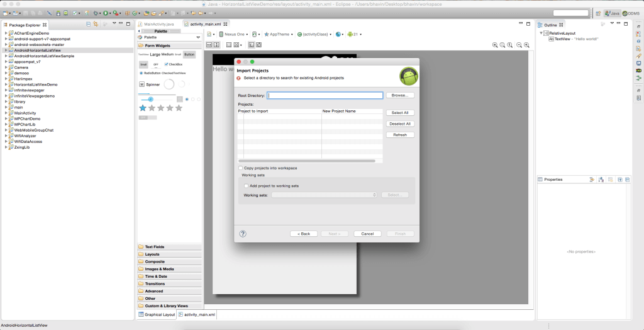Toggle the CheckBox widget in Palette
644x330 pixels.
[x=166, y=64]
